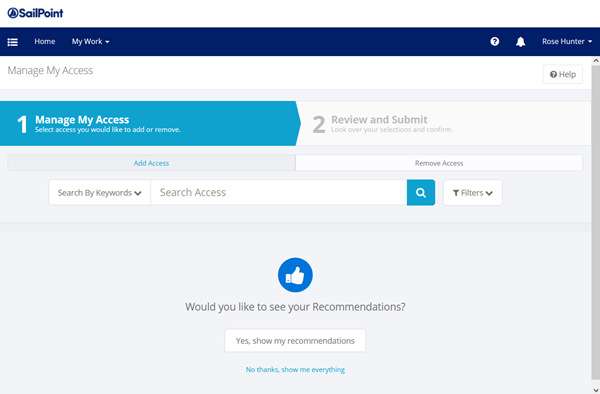600x394 pixels.
Task: Click the Would you like to see your Recommendations text
Action: coord(295,307)
